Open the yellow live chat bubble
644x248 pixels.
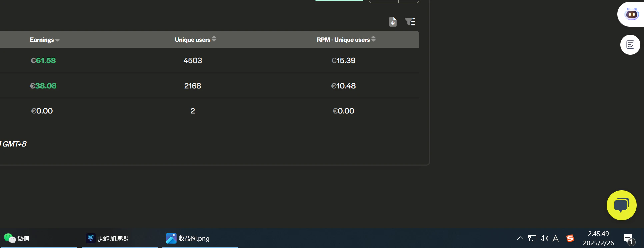click(x=621, y=205)
